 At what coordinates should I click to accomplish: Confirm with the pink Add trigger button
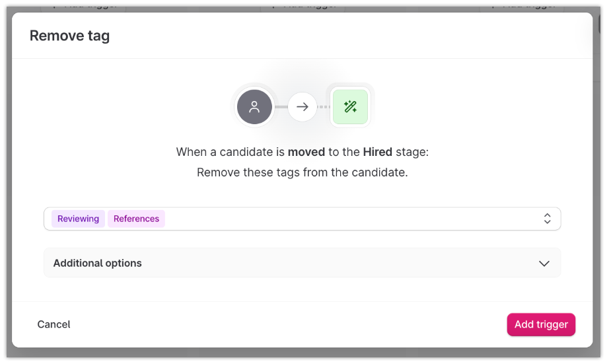click(541, 324)
